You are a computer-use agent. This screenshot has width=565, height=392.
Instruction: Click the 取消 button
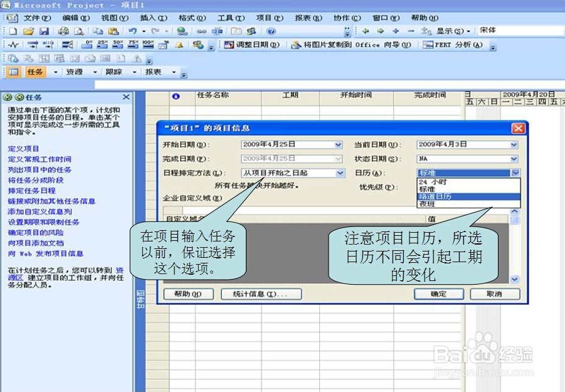(x=494, y=294)
